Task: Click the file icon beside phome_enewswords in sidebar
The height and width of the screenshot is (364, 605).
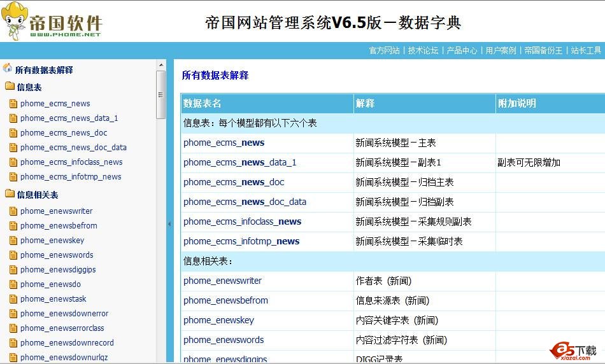Action: coord(13,255)
